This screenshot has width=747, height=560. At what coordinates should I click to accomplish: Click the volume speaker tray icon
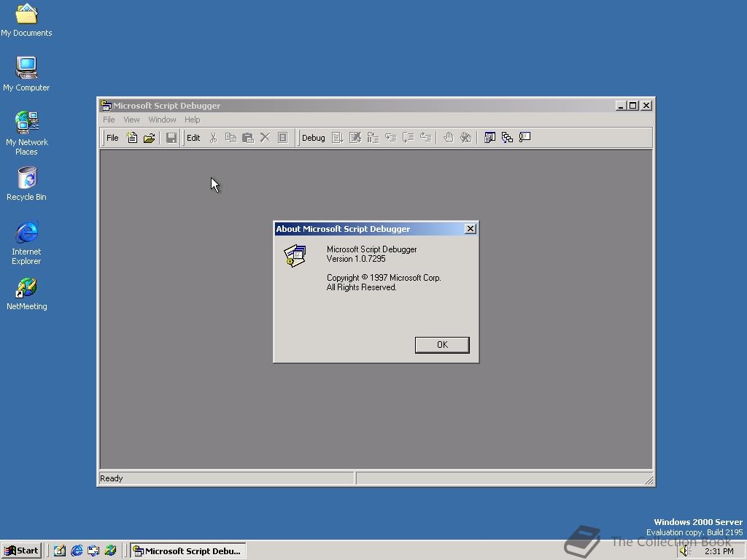685,551
